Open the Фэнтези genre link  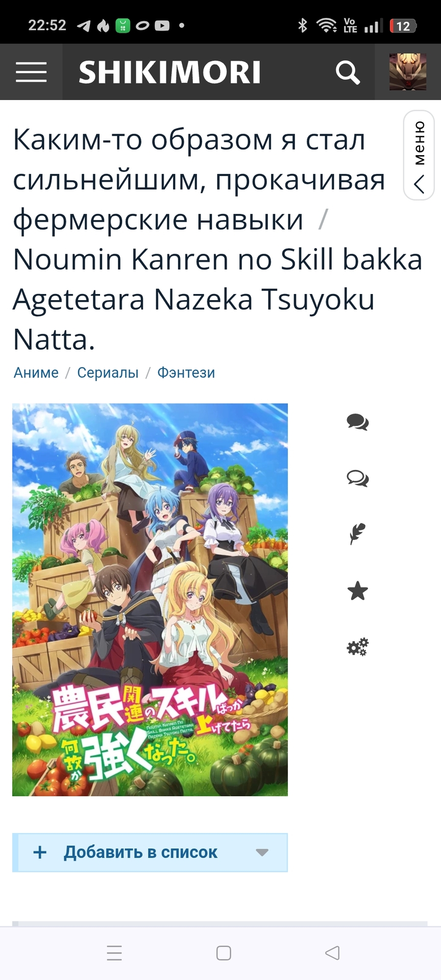point(186,373)
